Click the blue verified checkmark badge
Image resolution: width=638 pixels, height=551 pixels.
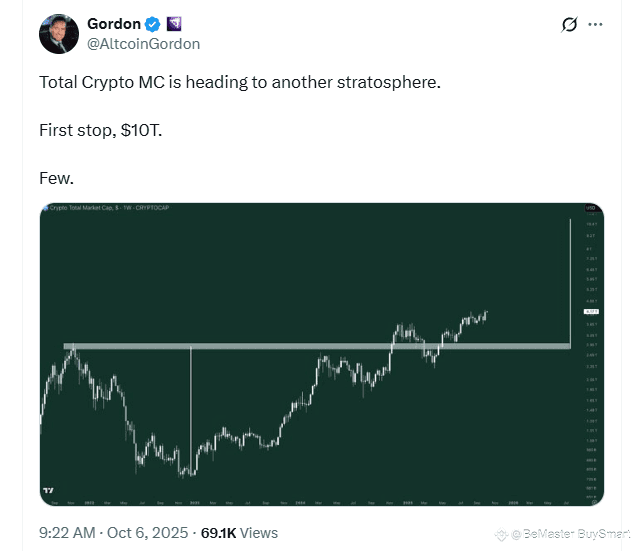tap(153, 24)
